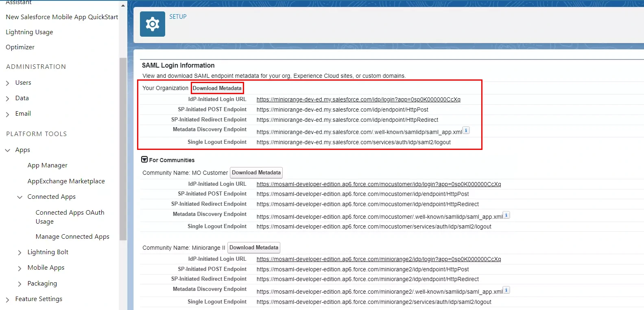Select Feature Settings tree item

(x=39, y=299)
